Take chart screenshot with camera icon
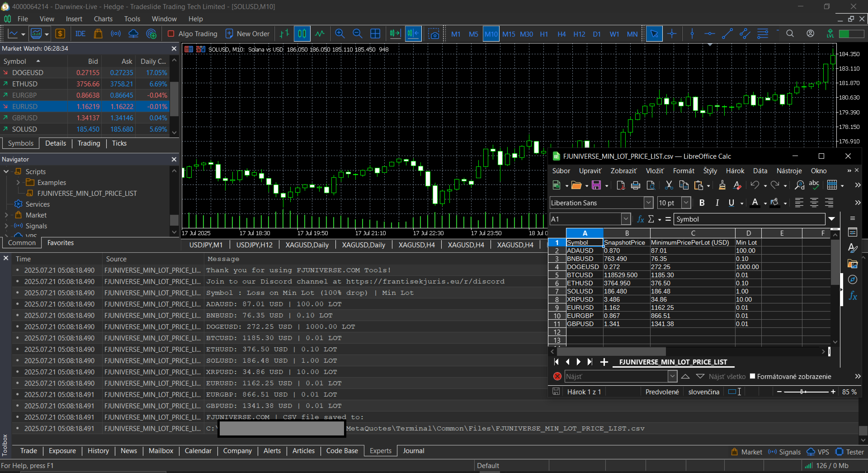This screenshot has width=868, height=473. pyautogui.click(x=434, y=34)
